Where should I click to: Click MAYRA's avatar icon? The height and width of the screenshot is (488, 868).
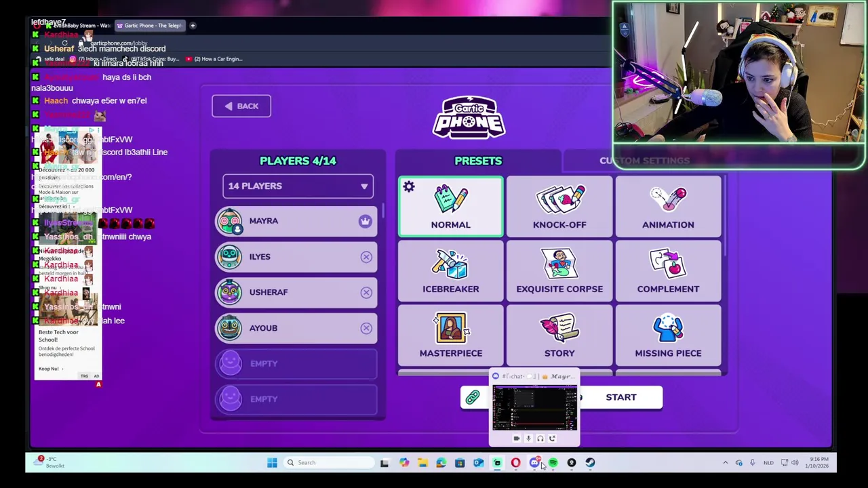230,221
